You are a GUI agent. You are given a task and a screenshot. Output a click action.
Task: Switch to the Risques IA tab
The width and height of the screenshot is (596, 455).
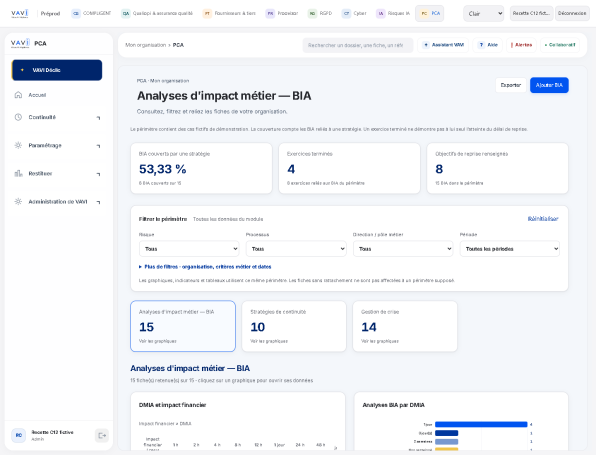pyautogui.click(x=393, y=14)
